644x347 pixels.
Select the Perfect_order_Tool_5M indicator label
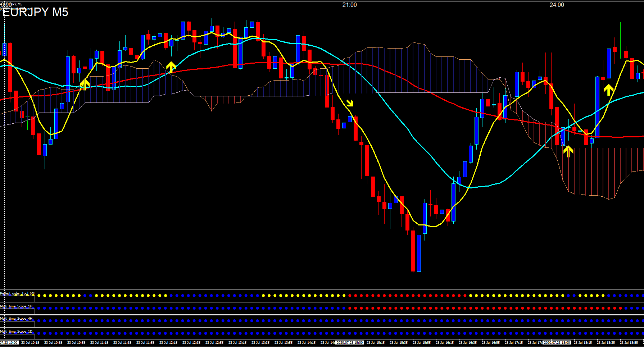coord(17,294)
